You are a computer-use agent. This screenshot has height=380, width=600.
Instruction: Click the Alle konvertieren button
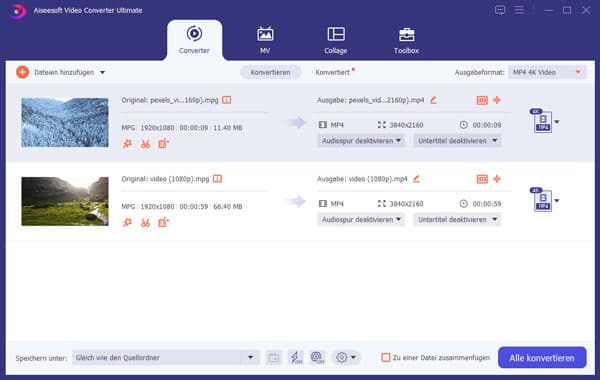(542, 358)
